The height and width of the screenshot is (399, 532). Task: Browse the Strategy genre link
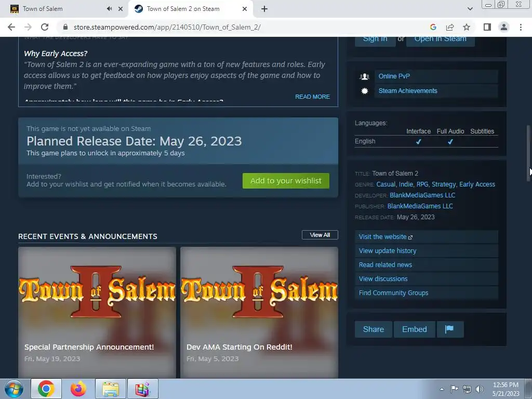tap(444, 184)
